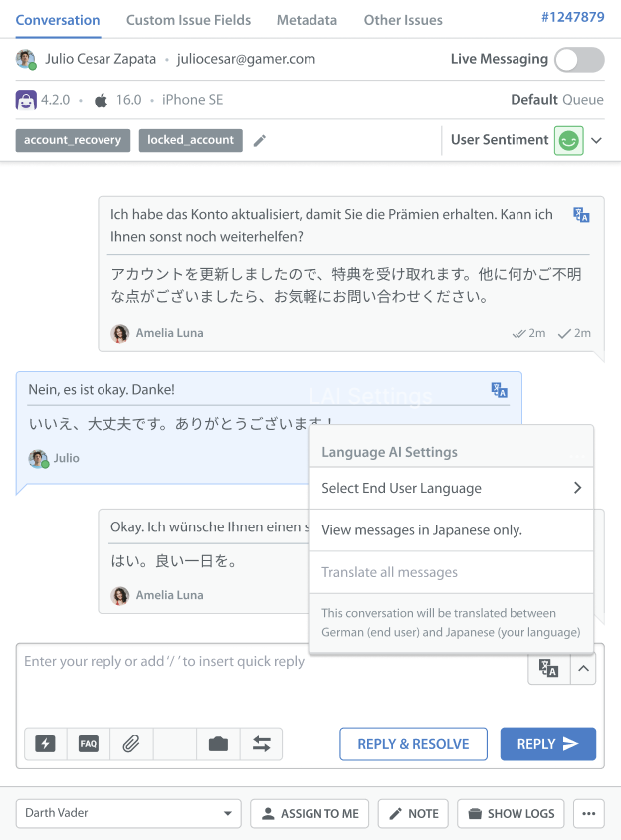Screen dimensions: 621x840
Task: Switch to the Custom Issue Fields tab
Action: tap(188, 20)
